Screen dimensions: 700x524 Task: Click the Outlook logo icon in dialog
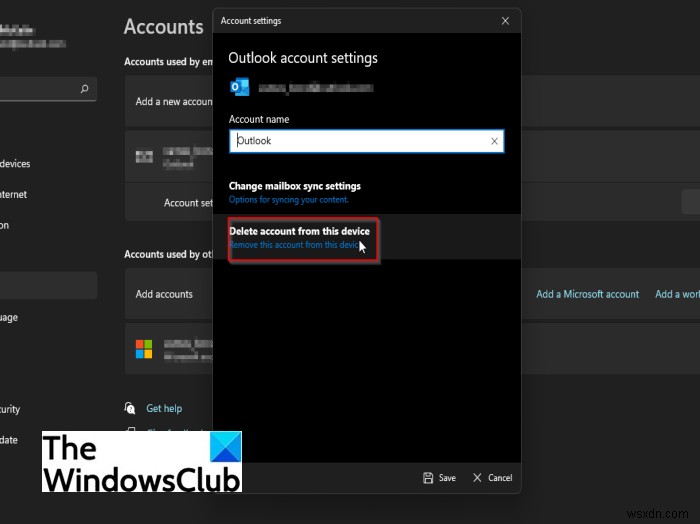pyautogui.click(x=240, y=87)
